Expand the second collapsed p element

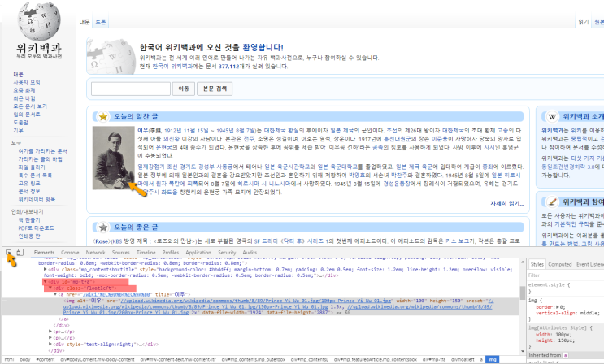pos(50,338)
